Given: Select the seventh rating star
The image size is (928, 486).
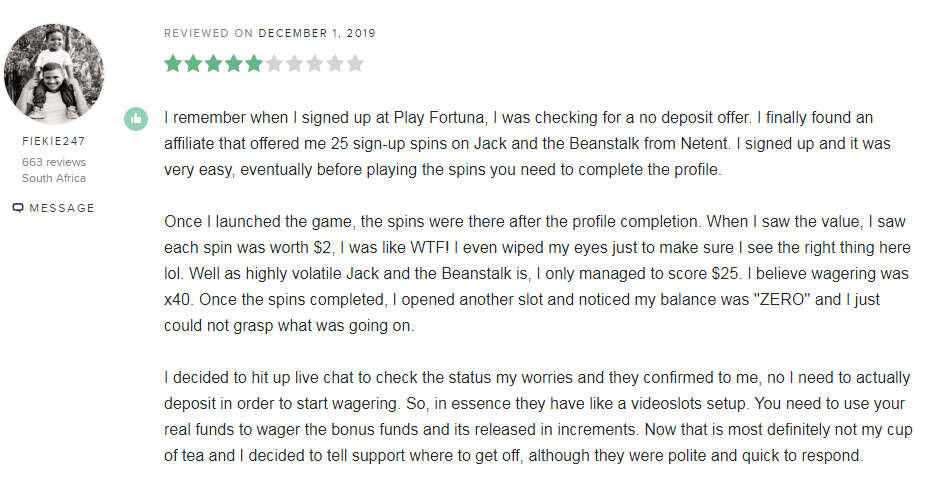Looking at the screenshot, I should (x=294, y=63).
